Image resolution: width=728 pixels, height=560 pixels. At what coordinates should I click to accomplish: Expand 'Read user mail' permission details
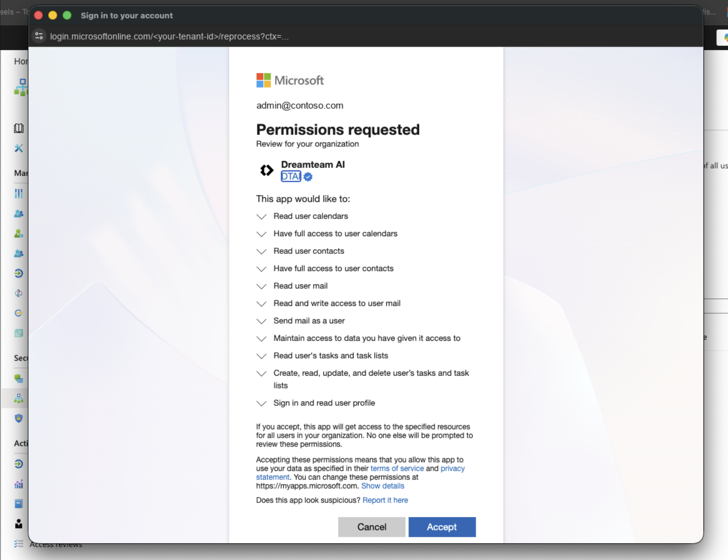(261, 286)
